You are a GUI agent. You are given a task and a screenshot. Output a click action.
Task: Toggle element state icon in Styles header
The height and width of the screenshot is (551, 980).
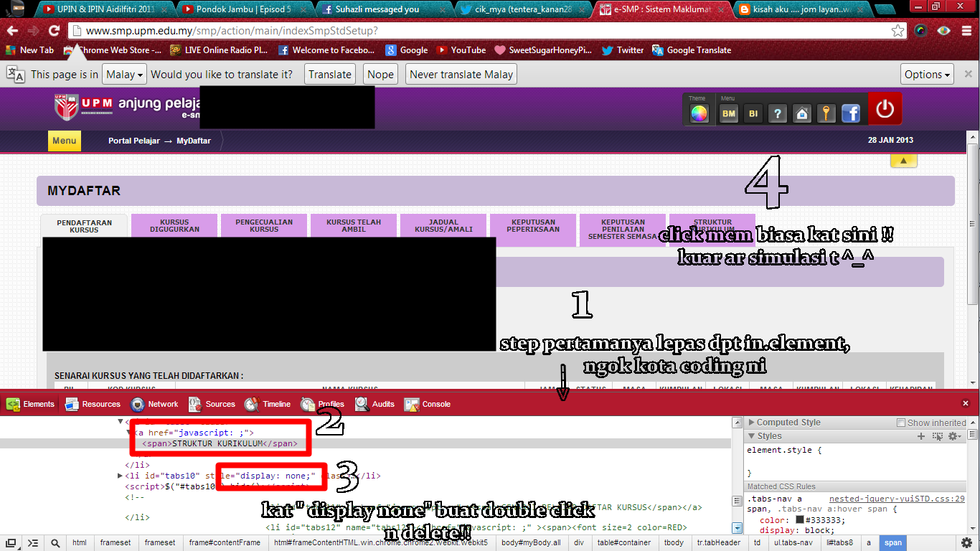pyautogui.click(x=938, y=436)
